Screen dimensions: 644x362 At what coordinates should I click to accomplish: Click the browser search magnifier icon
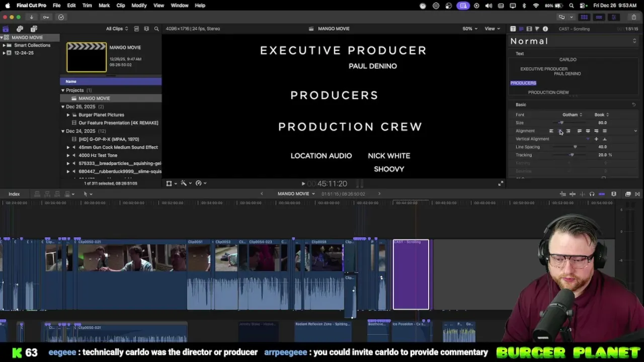point(156,29)
